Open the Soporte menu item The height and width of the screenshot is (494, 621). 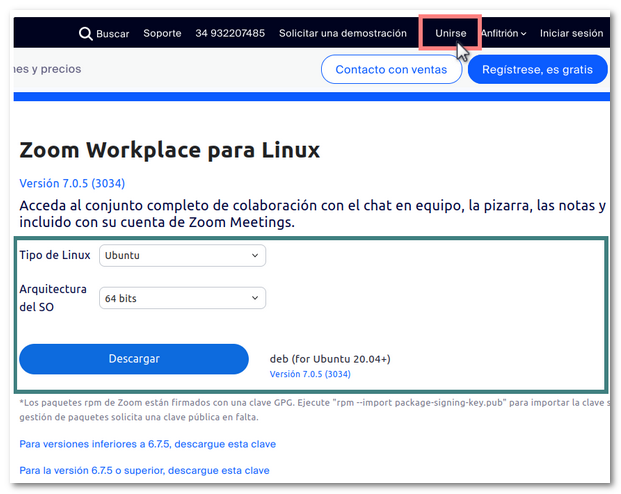pyautogui.click(x=162, y=33)
